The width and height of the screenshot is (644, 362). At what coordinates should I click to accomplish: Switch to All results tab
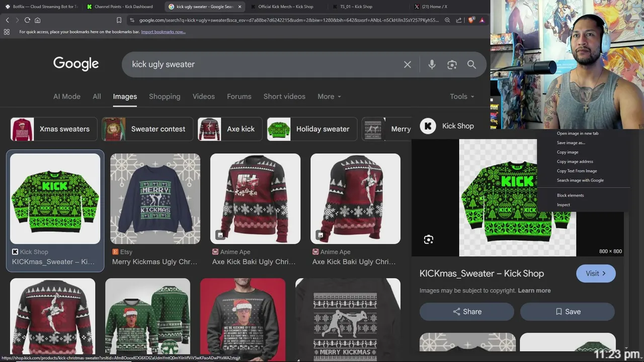(x=97, y=97)
